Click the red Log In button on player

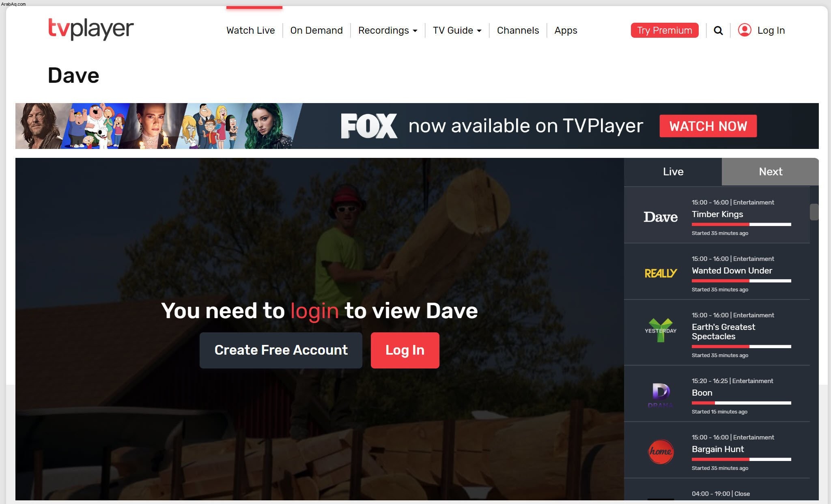pos(405,350)
